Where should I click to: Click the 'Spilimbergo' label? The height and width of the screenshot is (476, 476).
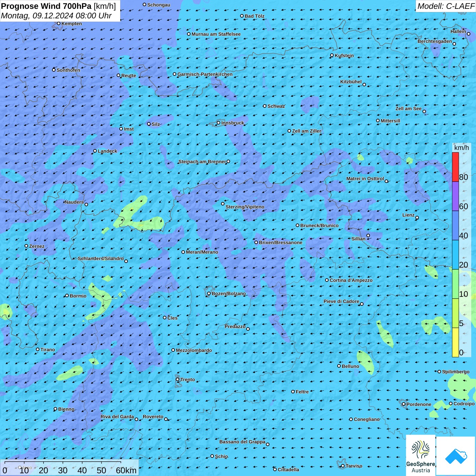coord(456,372)
